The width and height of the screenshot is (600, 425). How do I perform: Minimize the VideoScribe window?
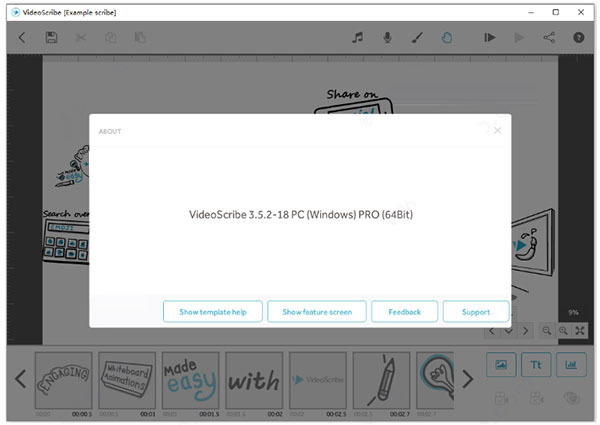(531, 12)
